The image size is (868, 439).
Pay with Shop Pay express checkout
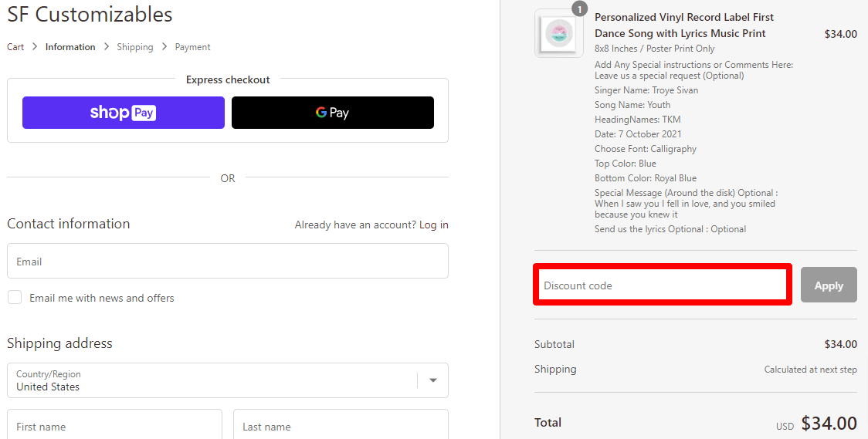tap(124, 113)
